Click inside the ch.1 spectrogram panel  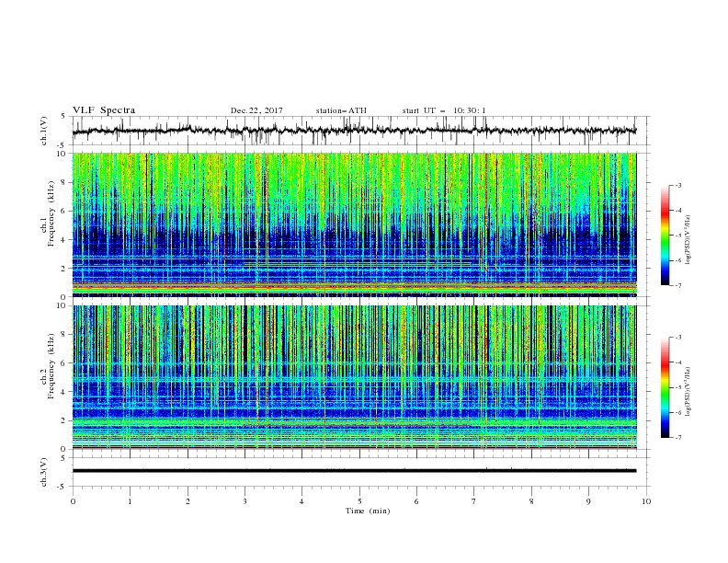[354, 224]
